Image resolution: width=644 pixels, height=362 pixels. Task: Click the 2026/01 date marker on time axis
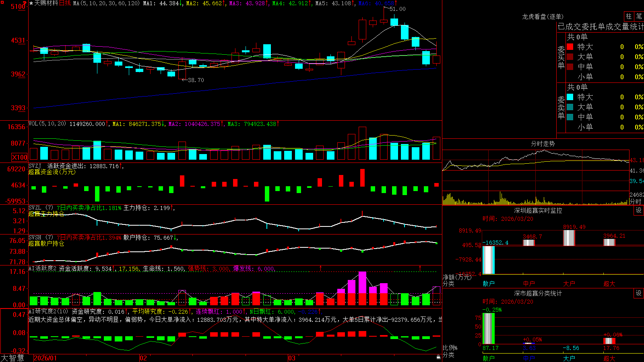tap(45, 358)
